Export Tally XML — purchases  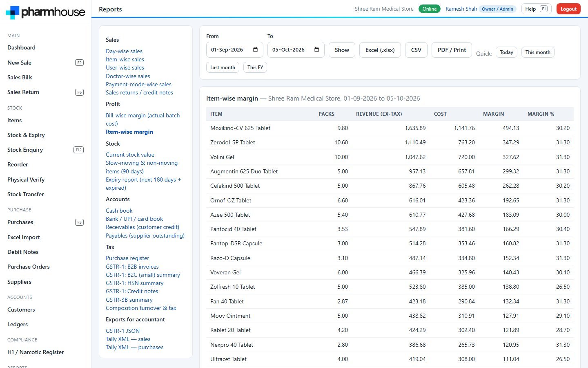(x=134, y=347)
